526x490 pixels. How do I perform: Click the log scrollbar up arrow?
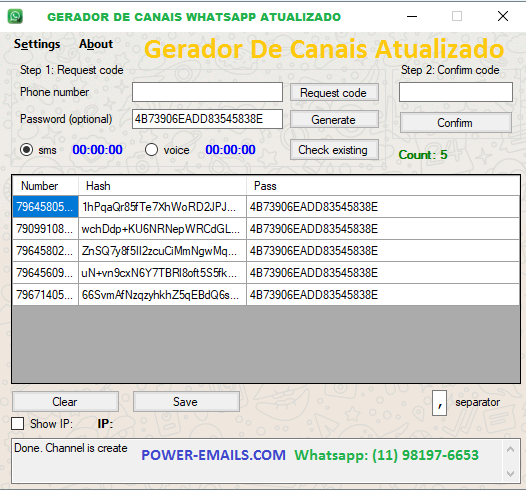(511, 449)
